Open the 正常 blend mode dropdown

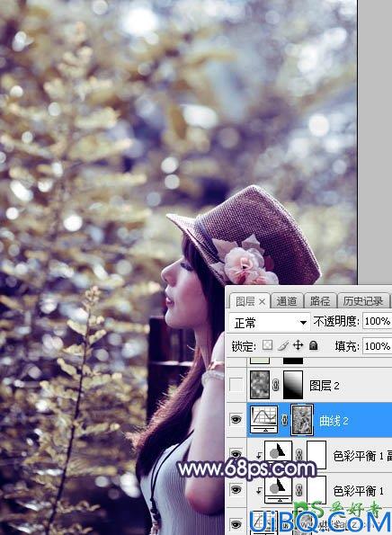[269, 323]
